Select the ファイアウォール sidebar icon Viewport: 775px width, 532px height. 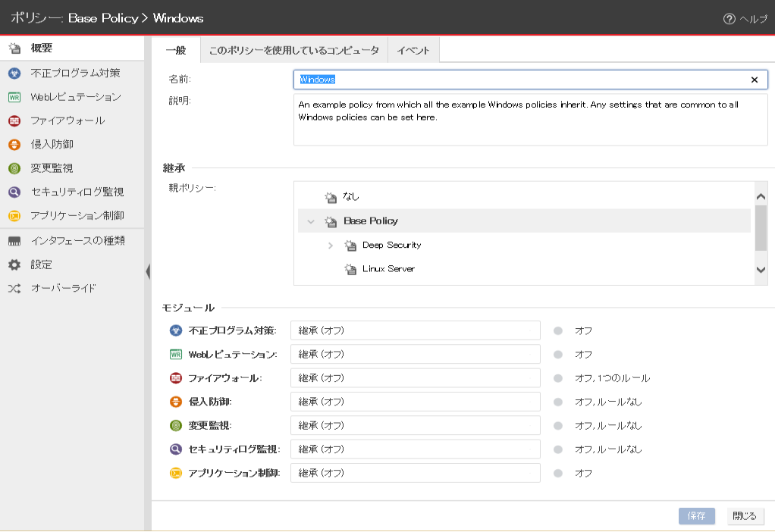click(x=14, y=120)
